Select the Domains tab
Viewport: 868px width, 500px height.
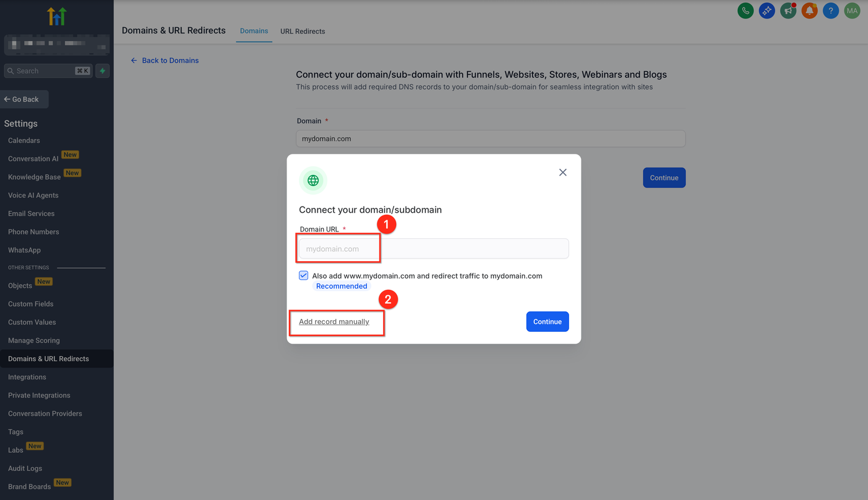(254, 31)
